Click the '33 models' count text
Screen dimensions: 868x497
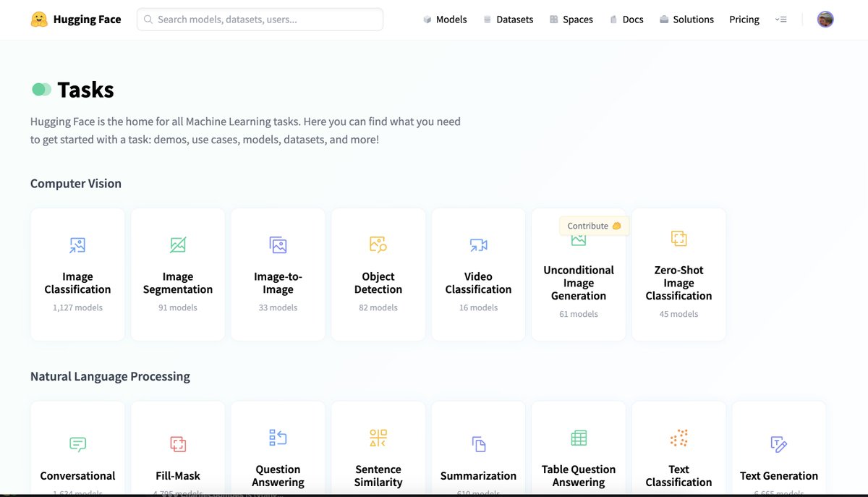278,307
